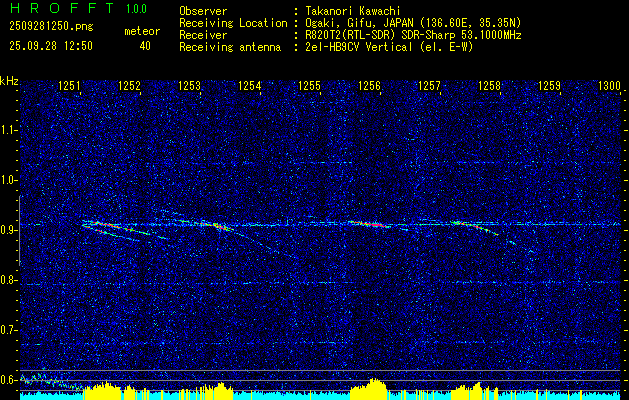Click the meteor label
Viewport: 629px width, 400px height.
142,31
